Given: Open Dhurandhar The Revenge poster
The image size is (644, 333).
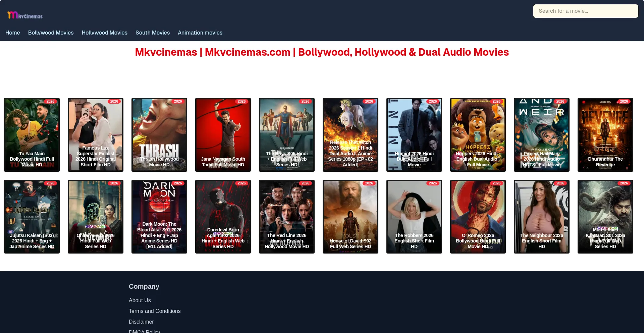Looking at the screenshot, I should [x=605, y=135].
